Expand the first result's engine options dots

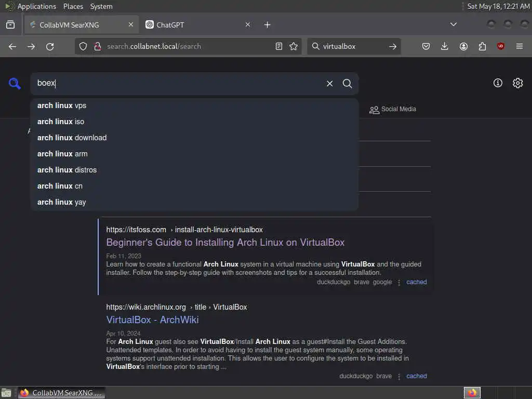point(399,282)
